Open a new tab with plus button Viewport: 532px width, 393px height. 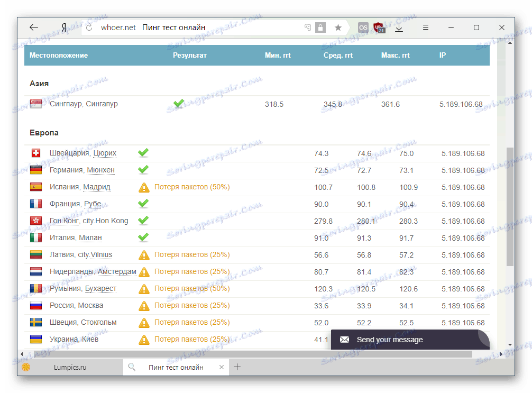237,367
